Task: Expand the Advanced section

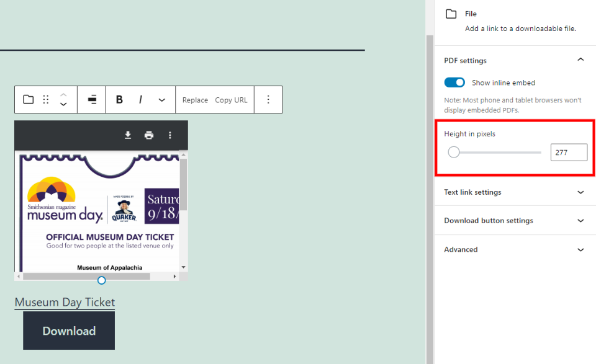Action: point(580,249)
